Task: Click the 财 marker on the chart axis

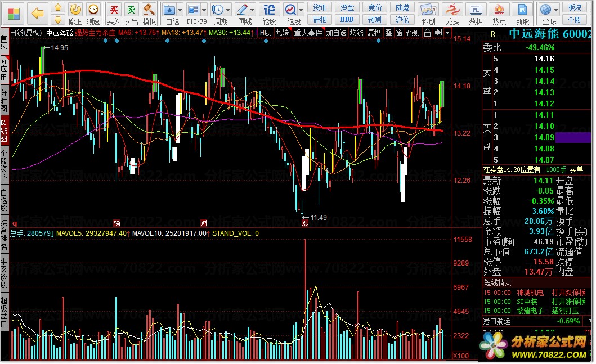Action: 204,223
